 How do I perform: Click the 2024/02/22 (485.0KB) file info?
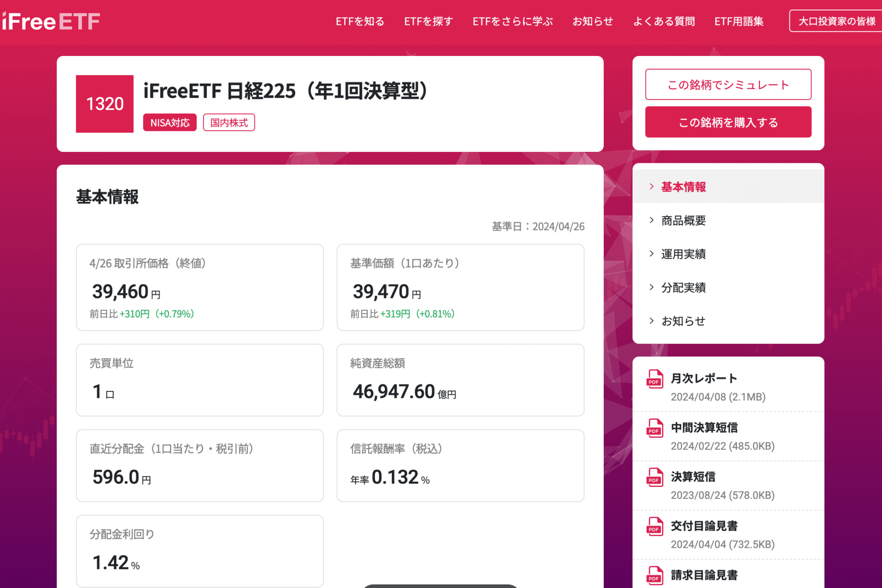(x=723, y=446)
